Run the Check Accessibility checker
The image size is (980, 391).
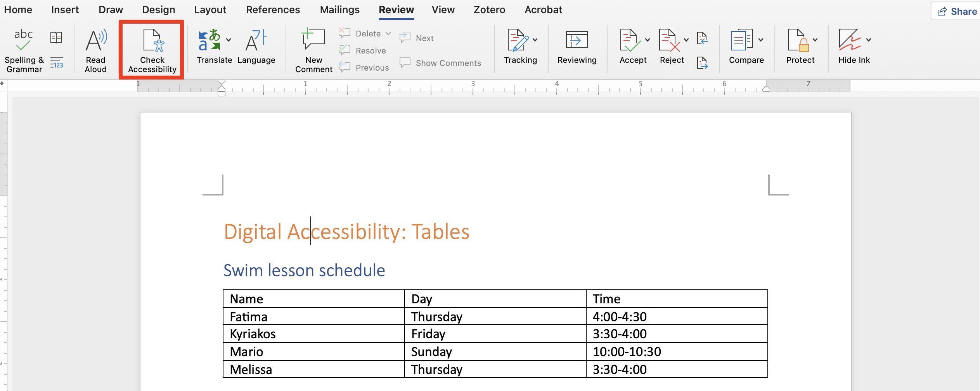[x=152, y=50]
